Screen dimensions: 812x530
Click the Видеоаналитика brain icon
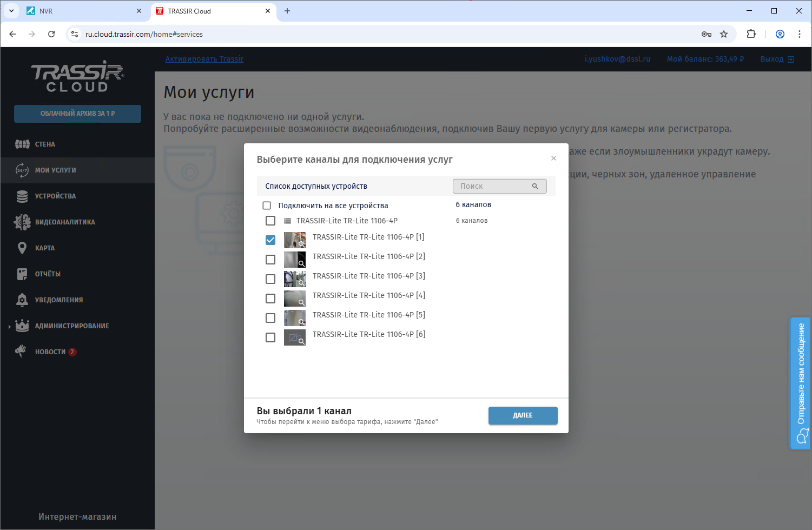click(22, 222)
